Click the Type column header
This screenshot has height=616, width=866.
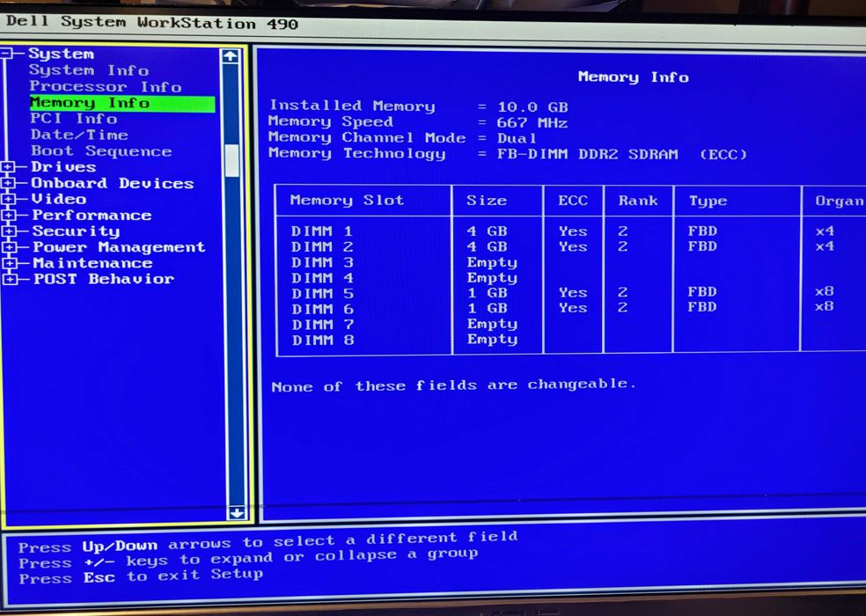point(708,202)
